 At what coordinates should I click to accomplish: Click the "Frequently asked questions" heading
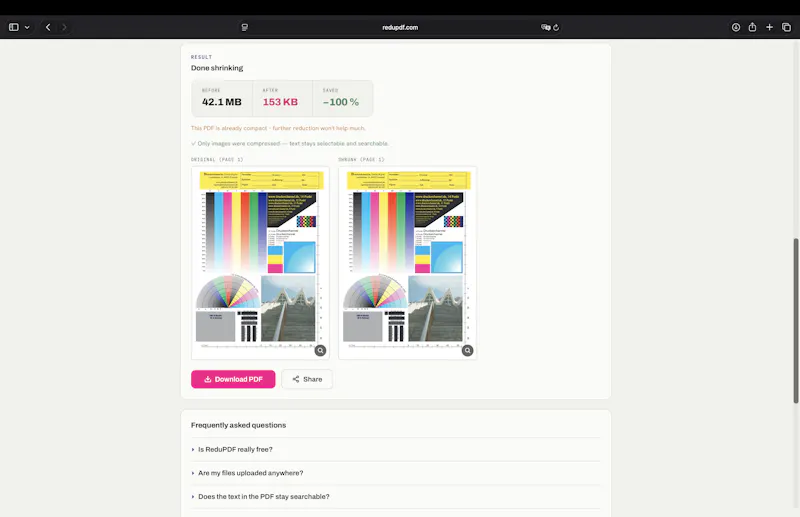(x=238, y=425)
